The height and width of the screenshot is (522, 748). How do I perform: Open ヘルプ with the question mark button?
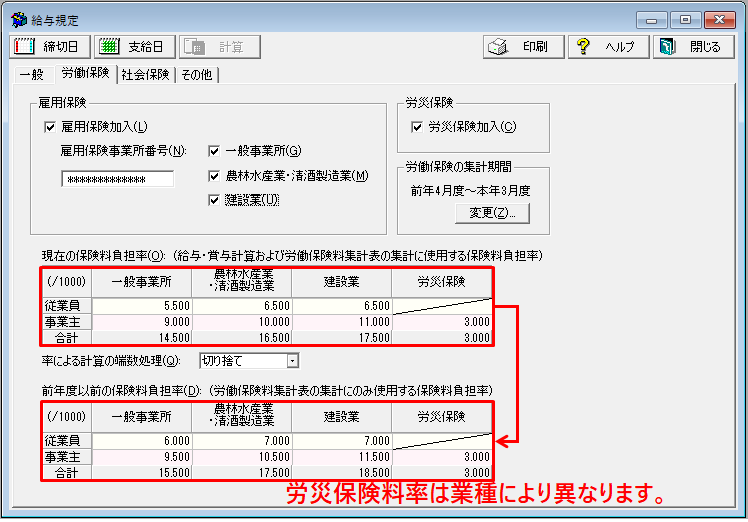[x=608, y=47]
